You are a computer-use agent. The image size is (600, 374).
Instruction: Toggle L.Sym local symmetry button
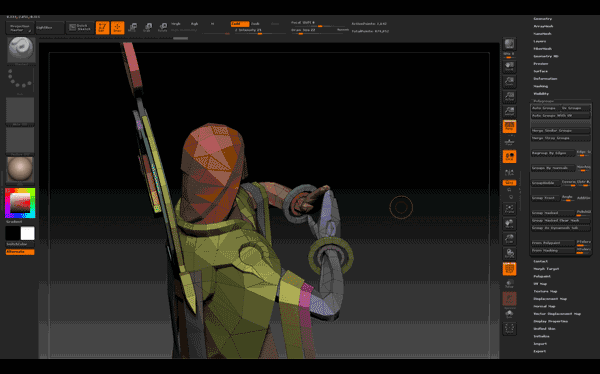click(x=509, y=172)
